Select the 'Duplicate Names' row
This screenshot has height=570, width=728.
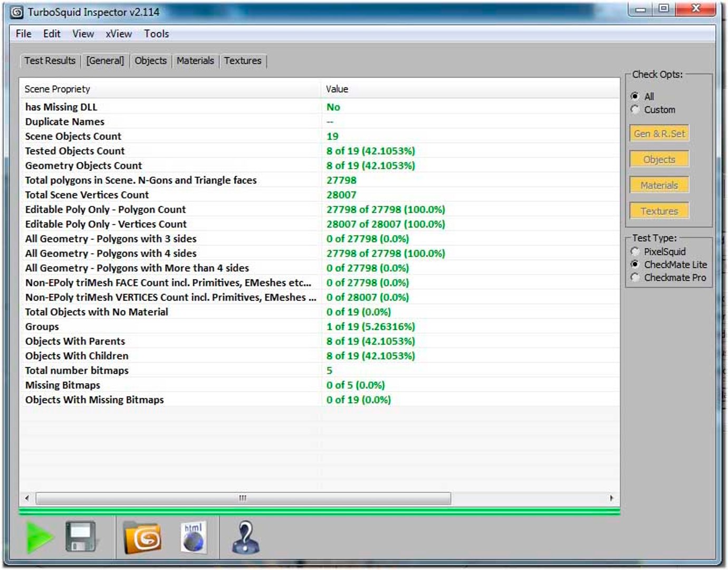tap(320, 122)
